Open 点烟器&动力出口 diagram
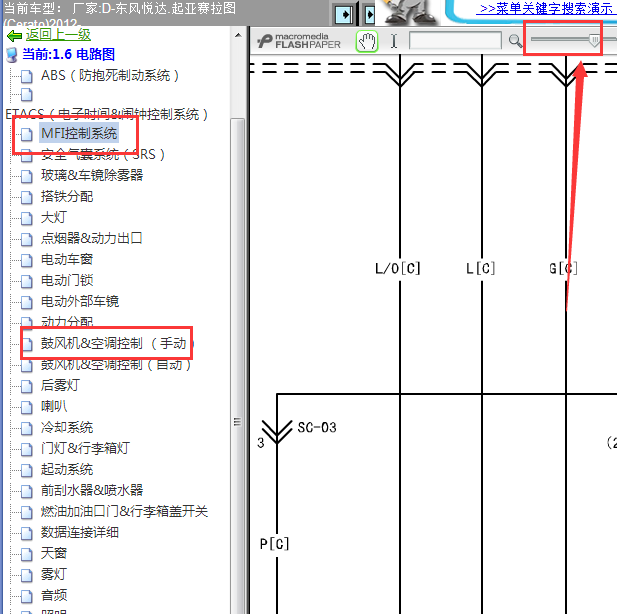The width and height of the screenshot is (617, 614). tap(91, 238)
